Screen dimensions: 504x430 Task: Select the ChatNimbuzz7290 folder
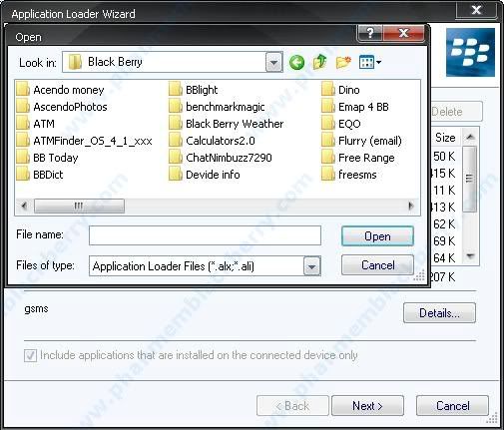tap(221, 158)
